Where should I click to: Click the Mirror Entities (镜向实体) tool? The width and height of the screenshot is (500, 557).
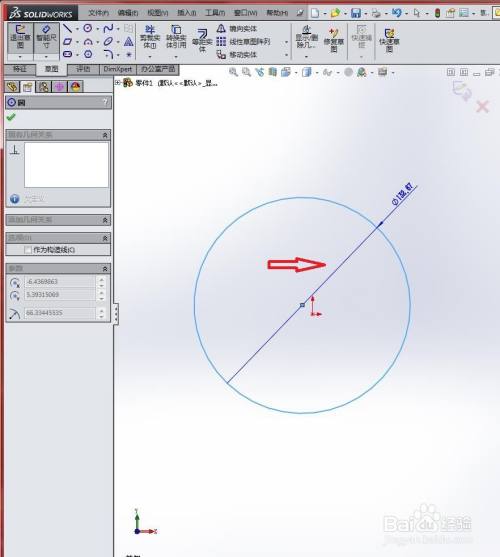237,28
